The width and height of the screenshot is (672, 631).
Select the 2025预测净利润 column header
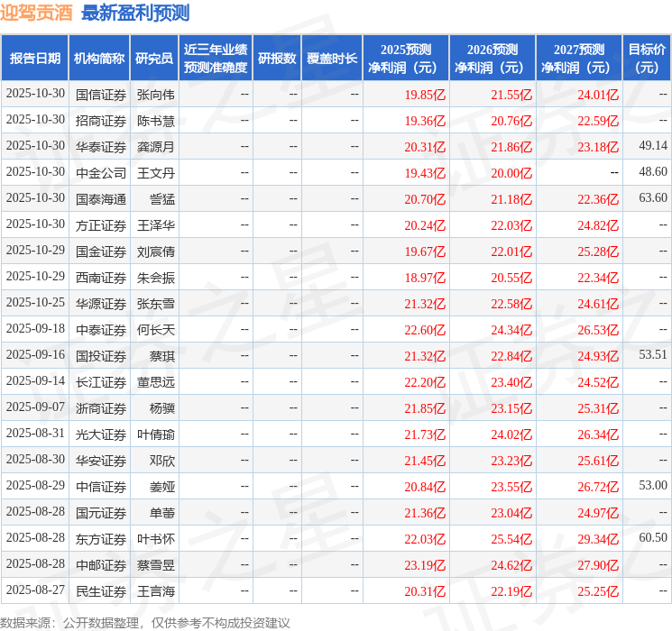point(406,59)
